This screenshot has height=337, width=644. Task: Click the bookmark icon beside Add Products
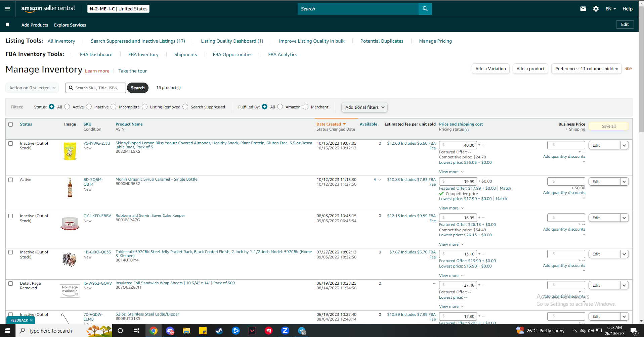[x=7, y=25]
